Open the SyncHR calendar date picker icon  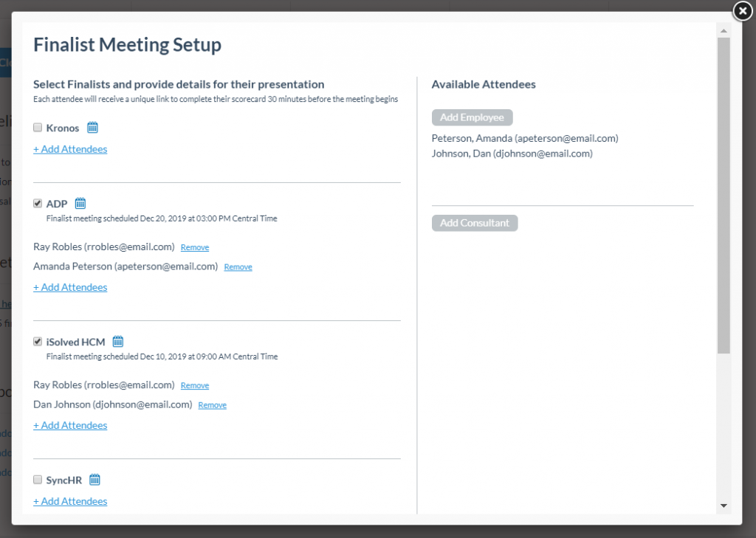pos(94,480)
